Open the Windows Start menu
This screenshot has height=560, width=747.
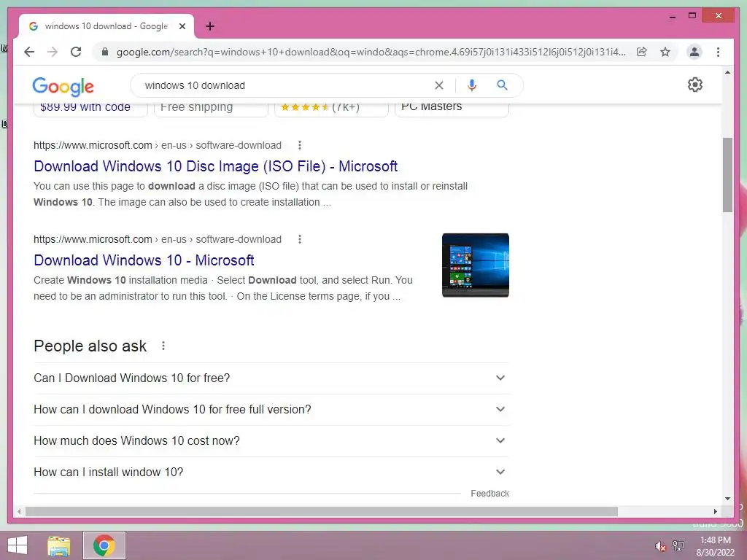coord(18,545)
